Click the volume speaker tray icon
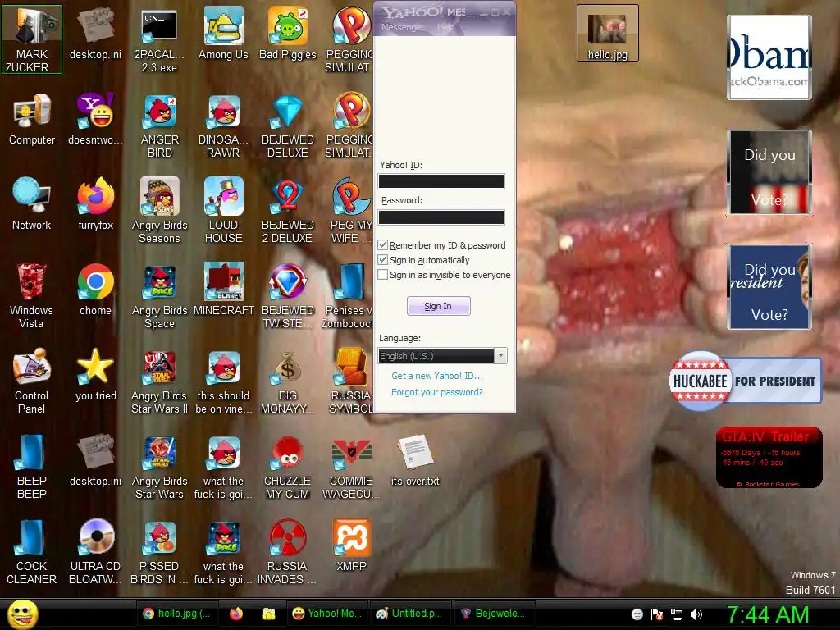 coord(696,614)
